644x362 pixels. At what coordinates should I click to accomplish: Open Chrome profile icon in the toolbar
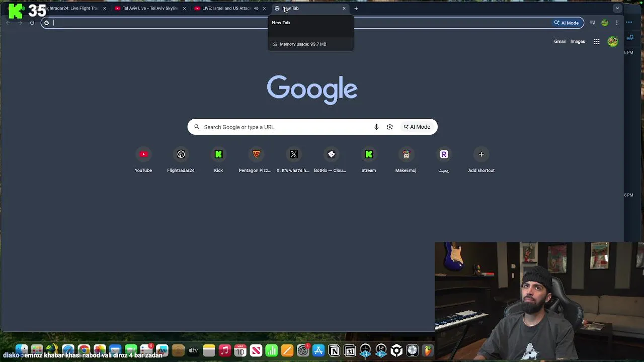click(605, 23)
